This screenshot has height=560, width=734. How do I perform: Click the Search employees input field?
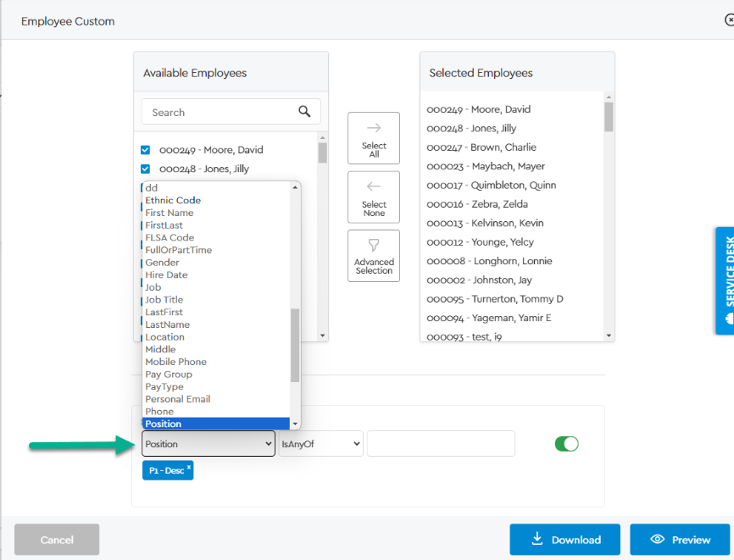pos(219,112)
